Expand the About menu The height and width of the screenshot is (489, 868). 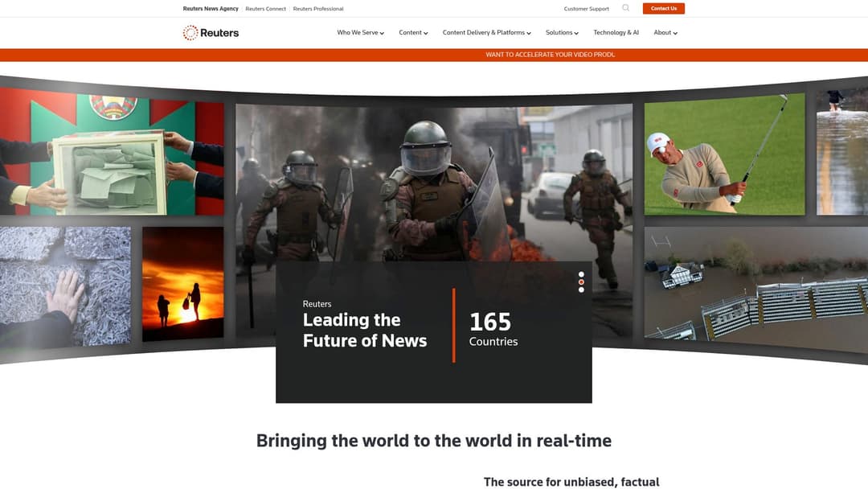(665, 33)
